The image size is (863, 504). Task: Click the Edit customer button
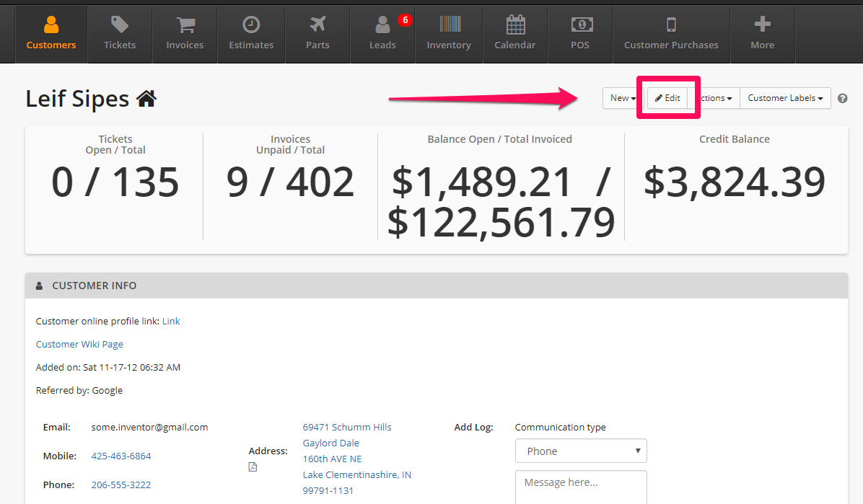tap(667, 98)
